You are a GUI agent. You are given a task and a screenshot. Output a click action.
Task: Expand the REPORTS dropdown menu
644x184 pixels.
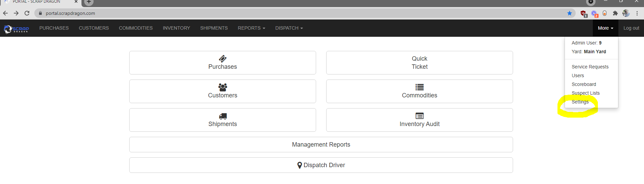pos(251,28)
